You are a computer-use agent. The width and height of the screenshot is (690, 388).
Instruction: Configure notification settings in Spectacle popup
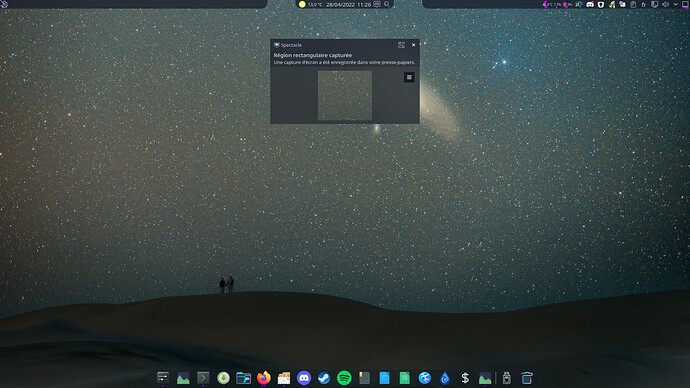[401, 45]
